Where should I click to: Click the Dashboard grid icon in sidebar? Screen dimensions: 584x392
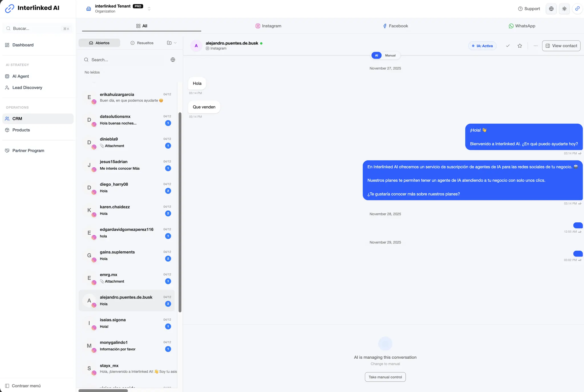pos(7,45)
